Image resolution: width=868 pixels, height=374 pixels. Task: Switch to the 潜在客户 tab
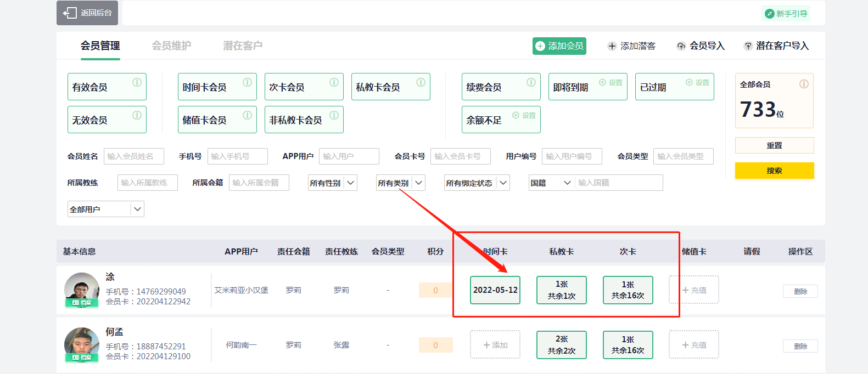click(242, 46)
